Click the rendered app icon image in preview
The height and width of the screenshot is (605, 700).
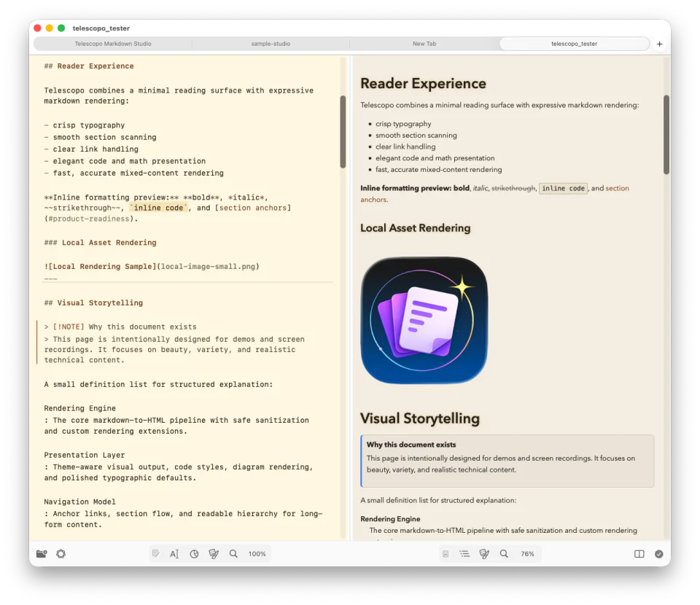[424, 320]
